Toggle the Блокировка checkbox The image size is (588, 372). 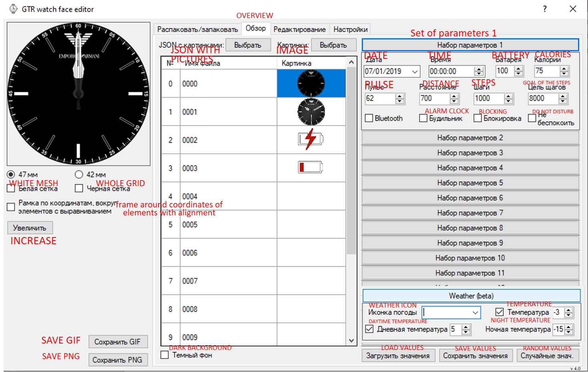(478, 118)
